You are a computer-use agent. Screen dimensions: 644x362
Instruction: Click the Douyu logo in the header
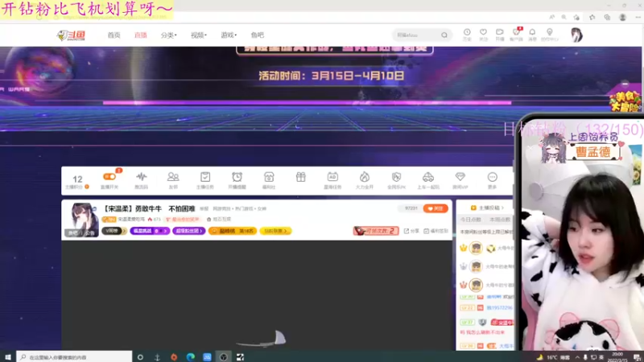(71, 35)
